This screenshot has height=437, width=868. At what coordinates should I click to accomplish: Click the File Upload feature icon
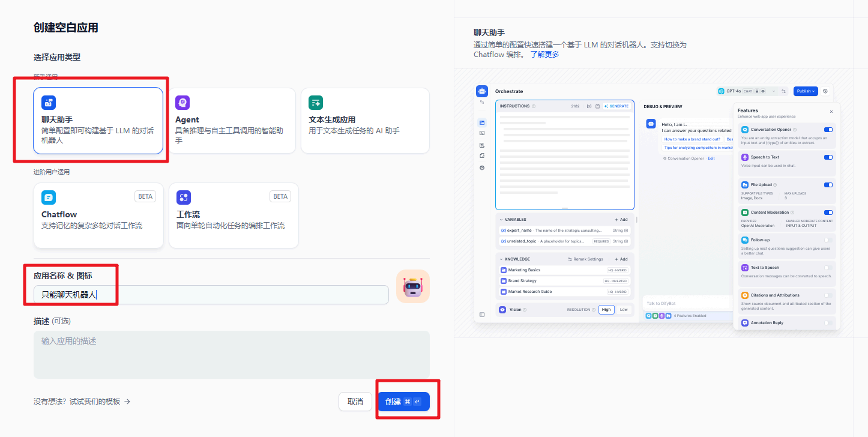[x=745, y=185]
